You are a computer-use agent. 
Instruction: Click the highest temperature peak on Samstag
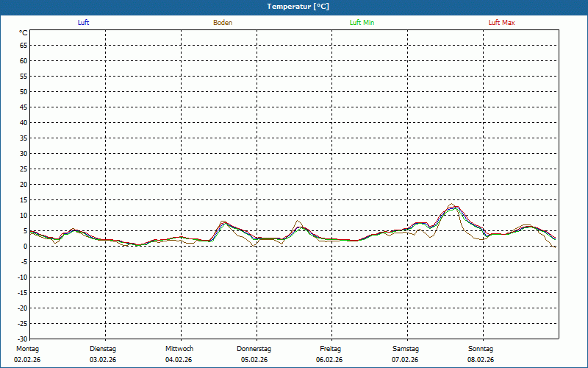point(453,205)
